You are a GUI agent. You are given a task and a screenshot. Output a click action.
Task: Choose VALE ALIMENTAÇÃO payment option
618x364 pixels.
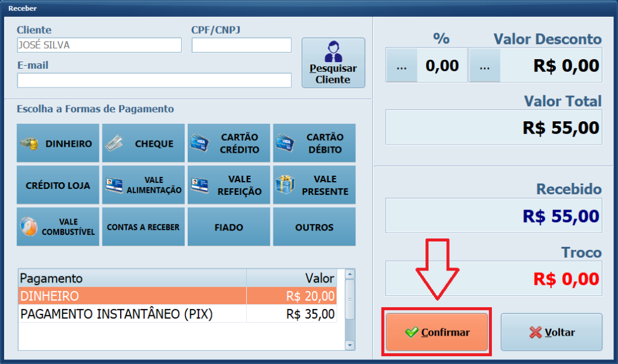144,185
